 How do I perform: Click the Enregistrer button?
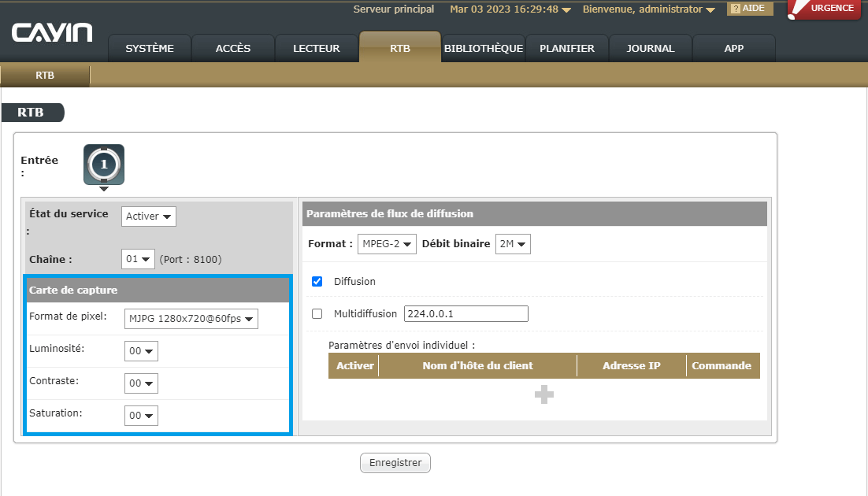[395, 463]
